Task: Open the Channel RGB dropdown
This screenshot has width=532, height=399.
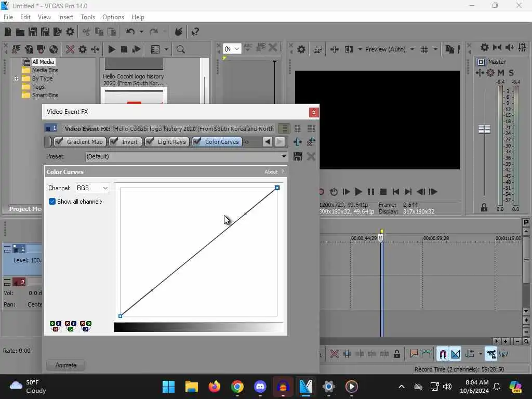Action: (92, 188)
